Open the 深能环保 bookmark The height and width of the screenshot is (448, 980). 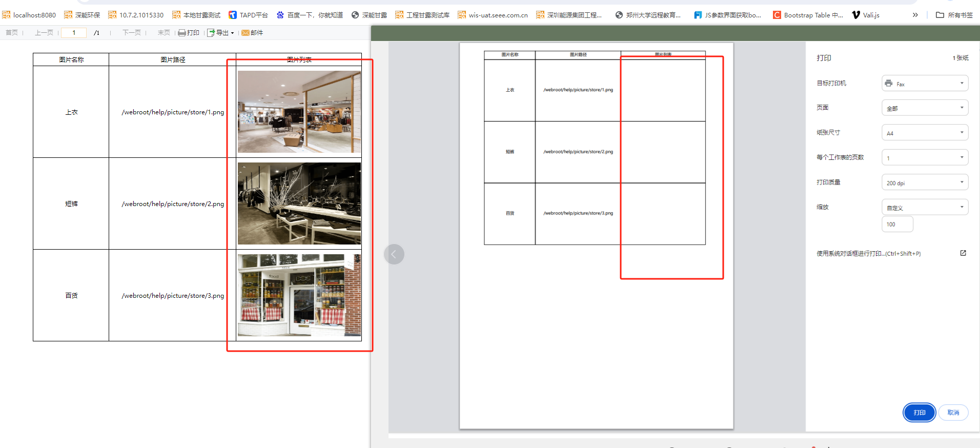click(x=82, y=15)
